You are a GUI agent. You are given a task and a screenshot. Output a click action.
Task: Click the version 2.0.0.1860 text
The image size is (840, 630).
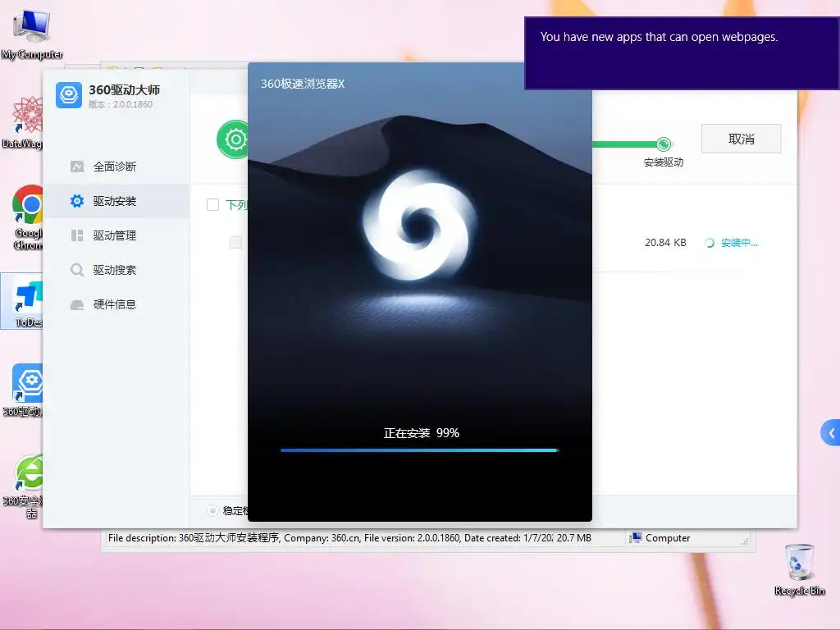(121, 104)
